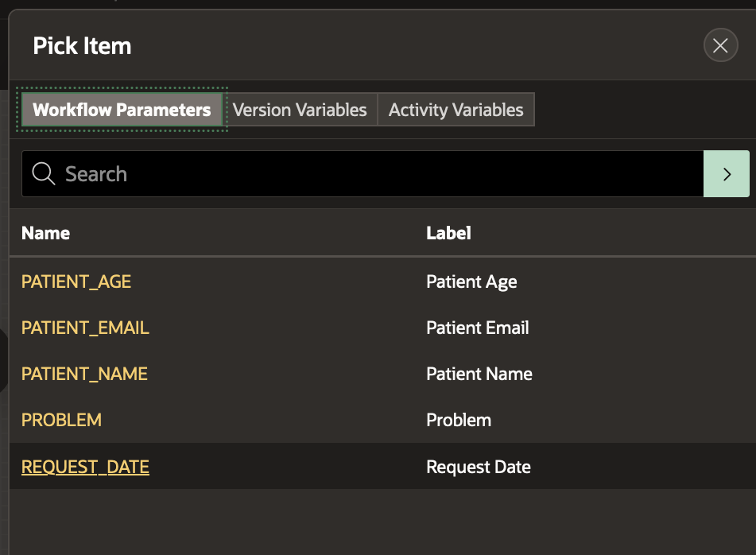Click the Problem label cell
Screen dimensions: 756x555
(x=459, y=420)
